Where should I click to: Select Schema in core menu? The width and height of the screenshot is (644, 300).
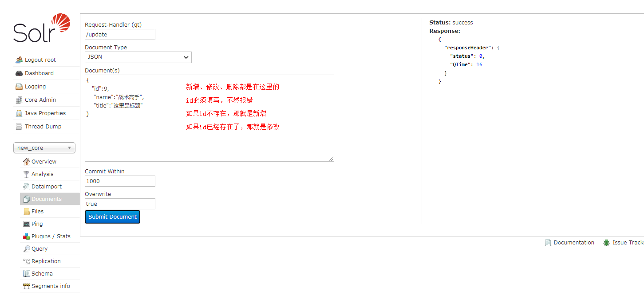(50, 274)
